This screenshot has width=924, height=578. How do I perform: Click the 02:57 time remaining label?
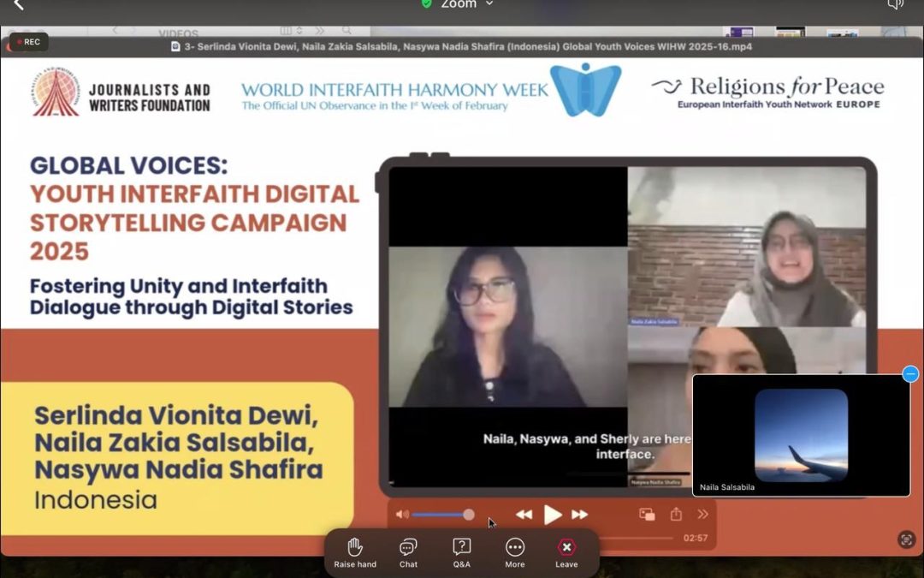[x=696, y=538]
